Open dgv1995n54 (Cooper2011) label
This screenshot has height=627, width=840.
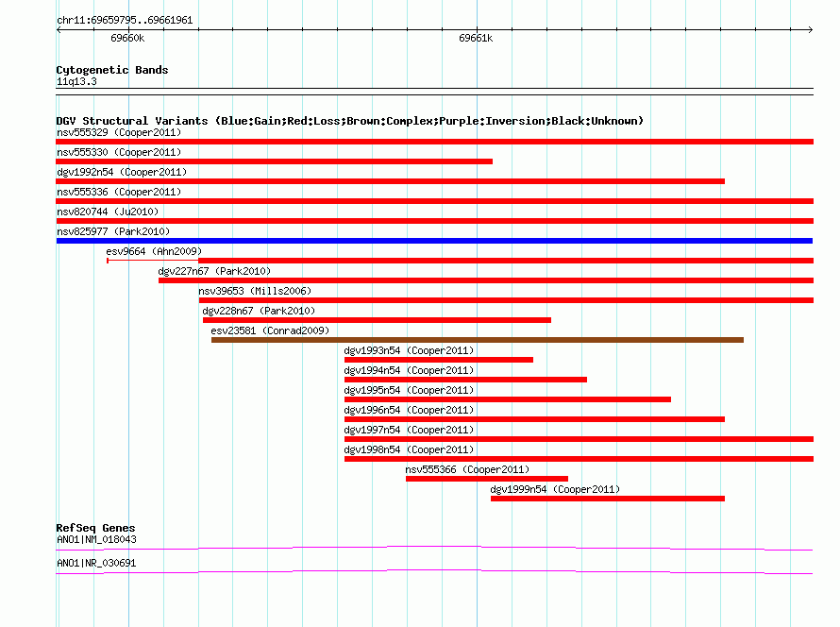click(409, 390)
